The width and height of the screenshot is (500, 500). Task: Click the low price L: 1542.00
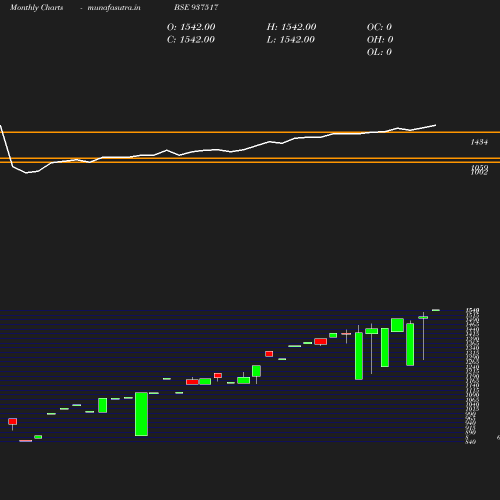coord(291,40)
